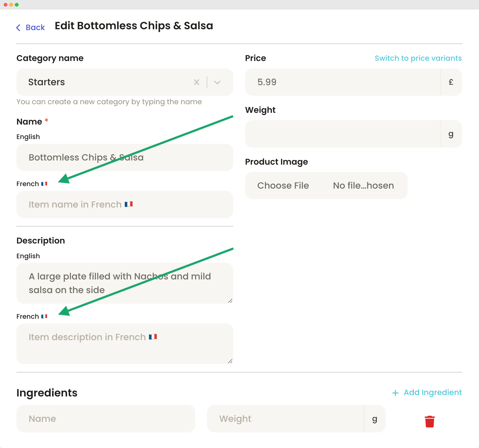
Task: Switch to price variants
Action: [418, 58]
